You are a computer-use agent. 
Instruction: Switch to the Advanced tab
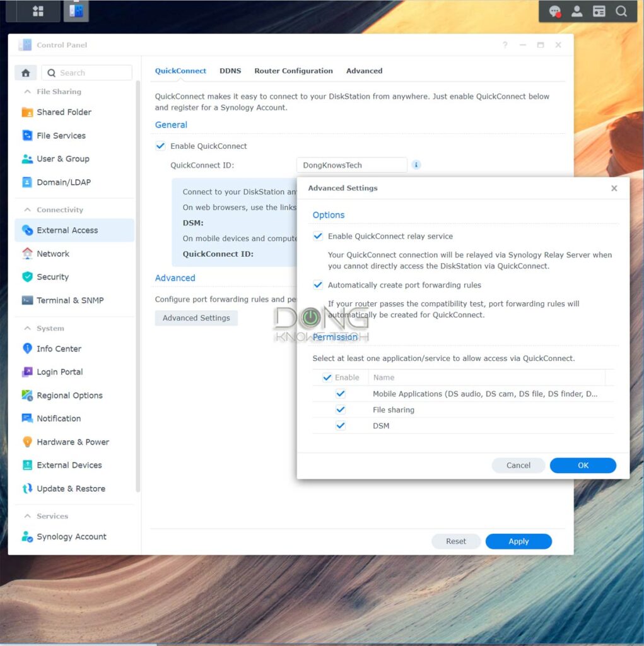point(364,71)
